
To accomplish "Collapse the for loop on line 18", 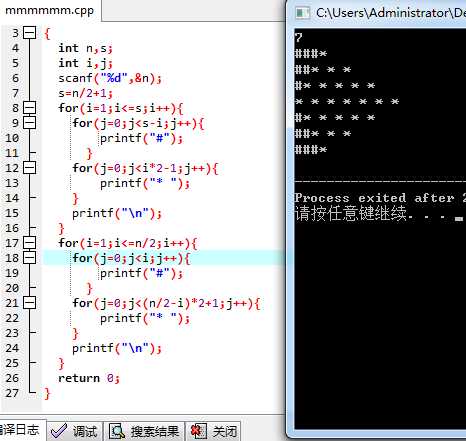I will point(29,258).
